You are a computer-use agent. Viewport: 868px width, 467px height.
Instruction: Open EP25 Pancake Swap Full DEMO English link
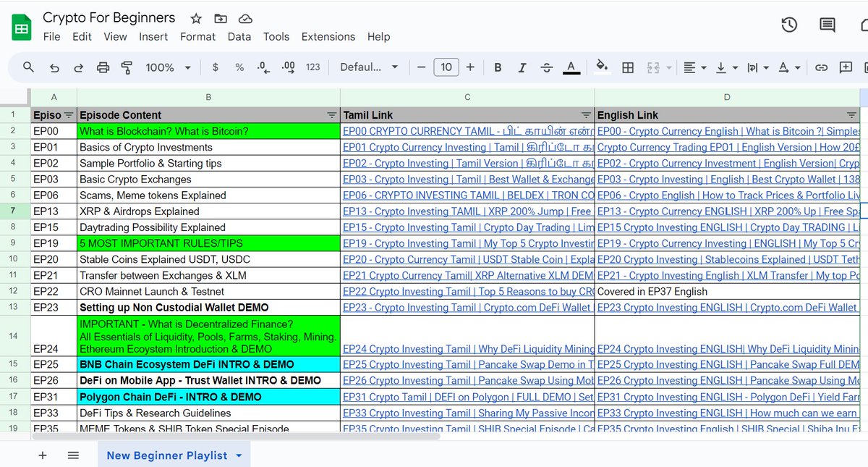tap(728, 364)
